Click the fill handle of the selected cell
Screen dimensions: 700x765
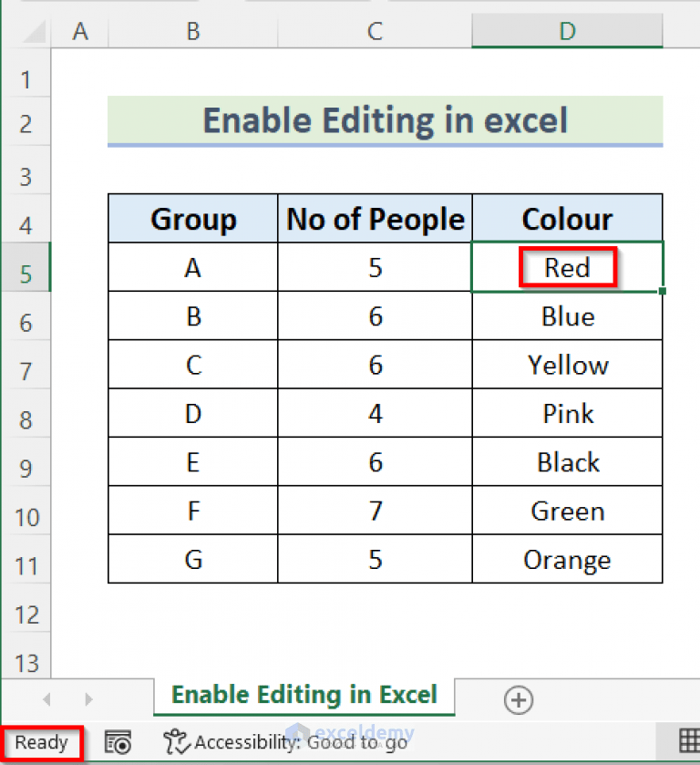point(663,290)
